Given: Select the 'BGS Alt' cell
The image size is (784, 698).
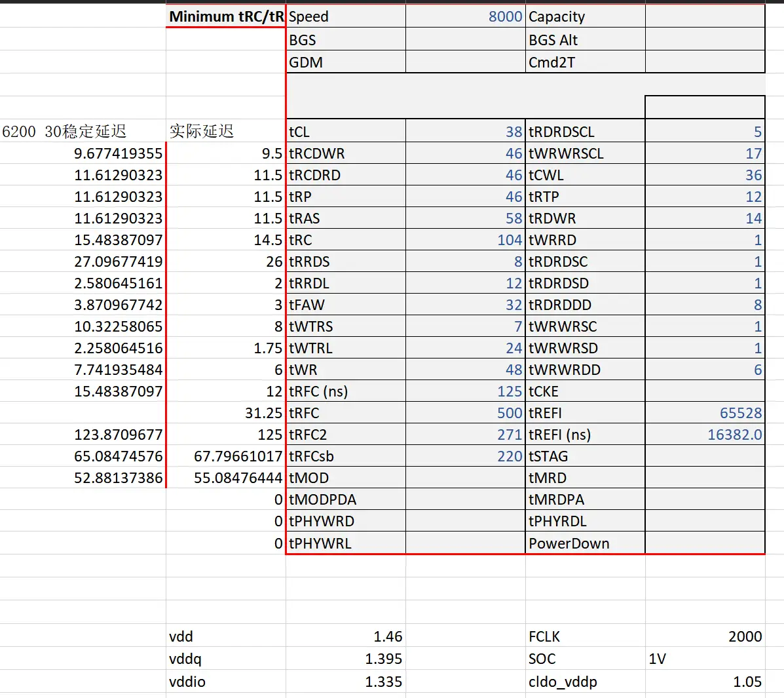Looking at the screenshot, I should (585, 39).
